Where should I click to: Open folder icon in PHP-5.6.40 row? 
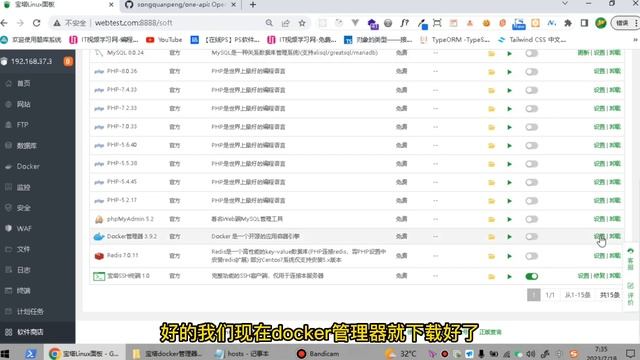click(491, 146)
